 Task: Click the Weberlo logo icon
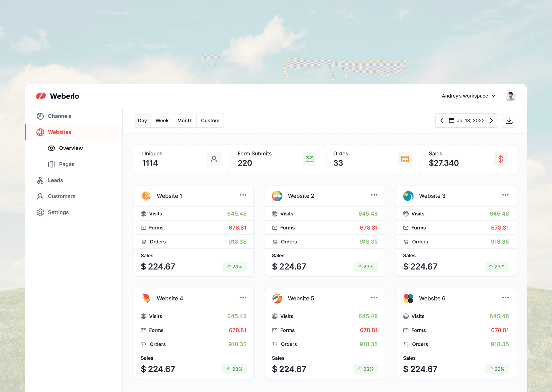[41, 96]
